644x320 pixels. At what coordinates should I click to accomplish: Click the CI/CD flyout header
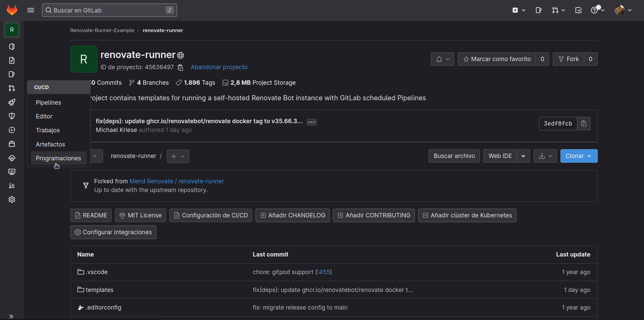pos(58,87)
